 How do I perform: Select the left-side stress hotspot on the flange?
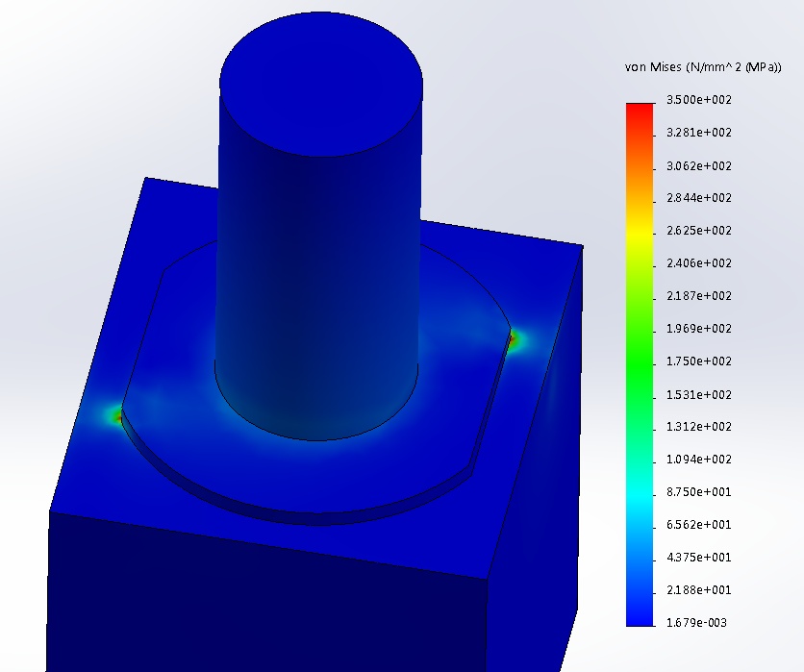[116, 415]
